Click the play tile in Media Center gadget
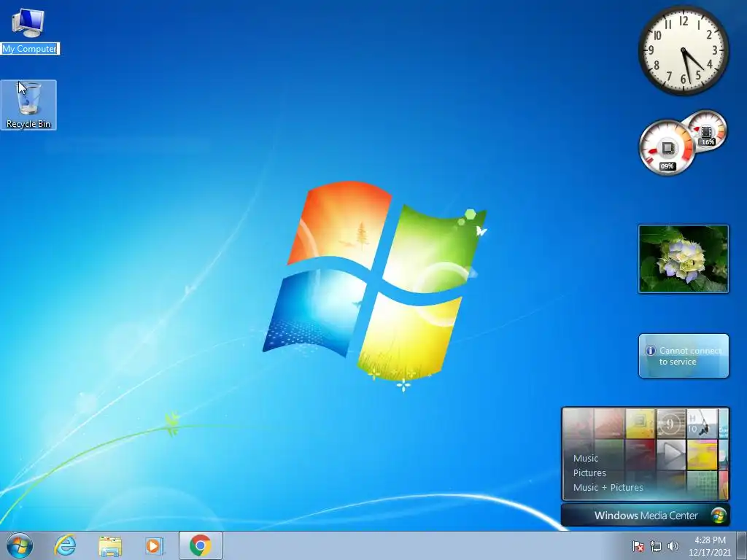 click(671, 455)
